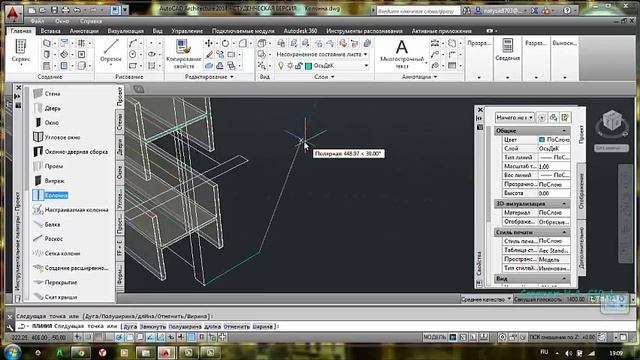Viewport: 640px width, 360px height.
Task: Click the search keyword input field
Action: pyautogui.click(x=417, y=11)
